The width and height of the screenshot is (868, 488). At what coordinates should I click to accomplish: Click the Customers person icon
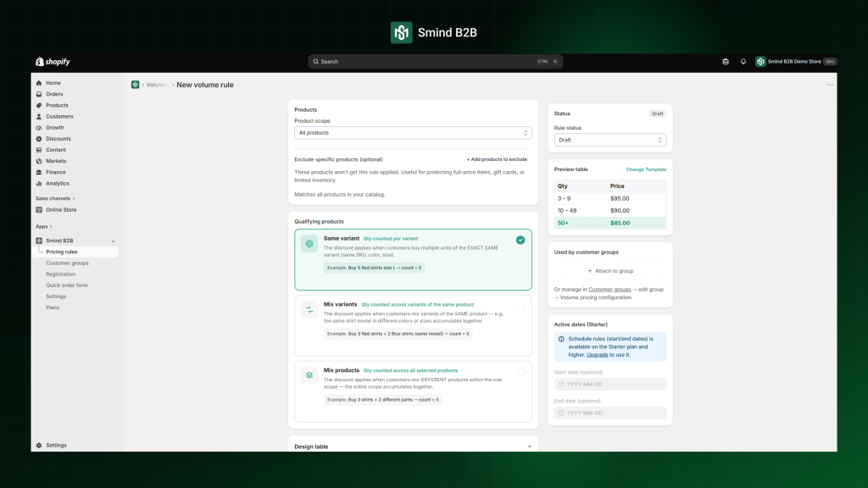click(39, 117)
